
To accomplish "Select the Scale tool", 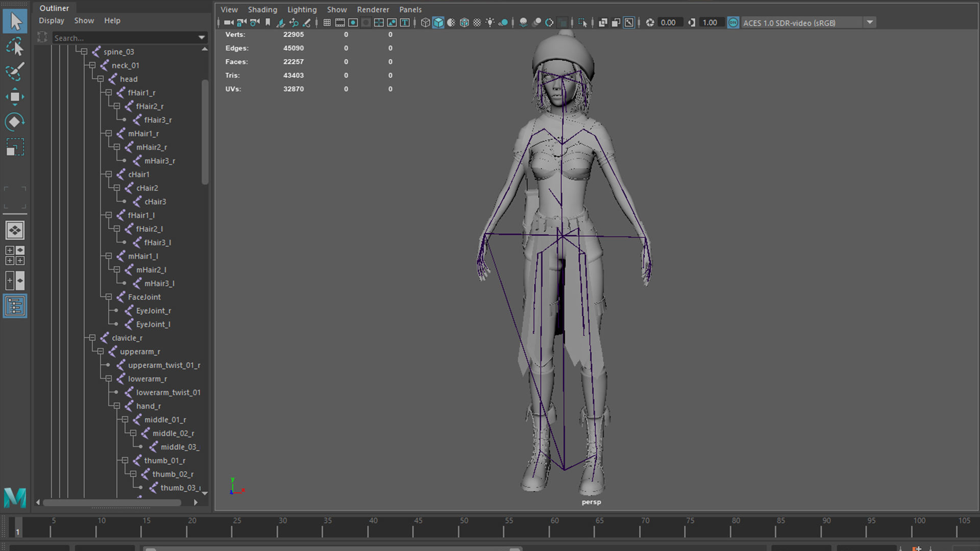I will coord(15,147).
